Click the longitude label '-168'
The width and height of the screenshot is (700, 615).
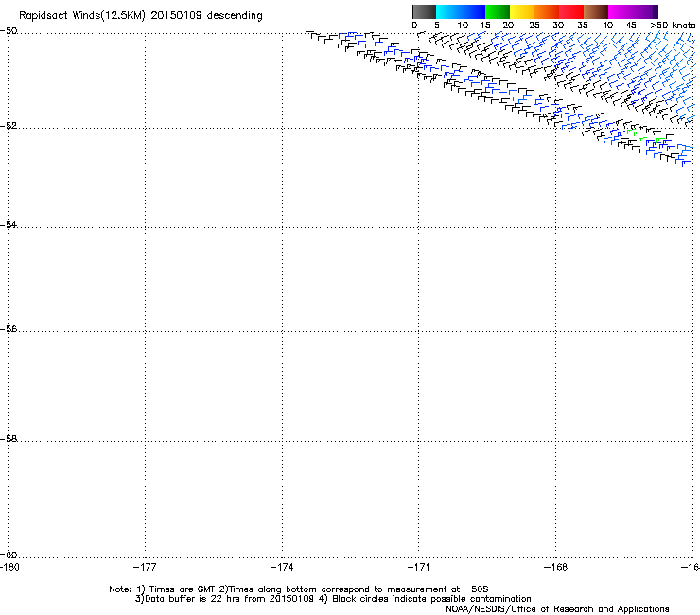point(556,567)
